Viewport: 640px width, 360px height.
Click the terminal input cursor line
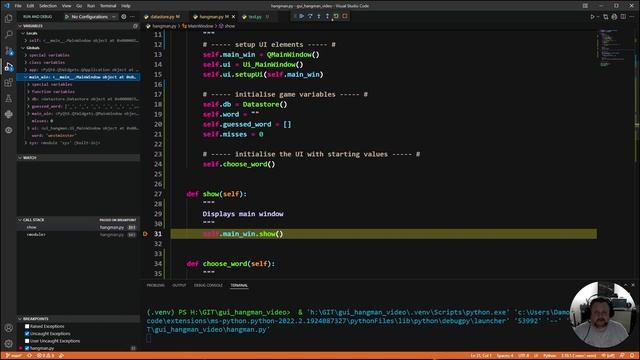point(149,338)
